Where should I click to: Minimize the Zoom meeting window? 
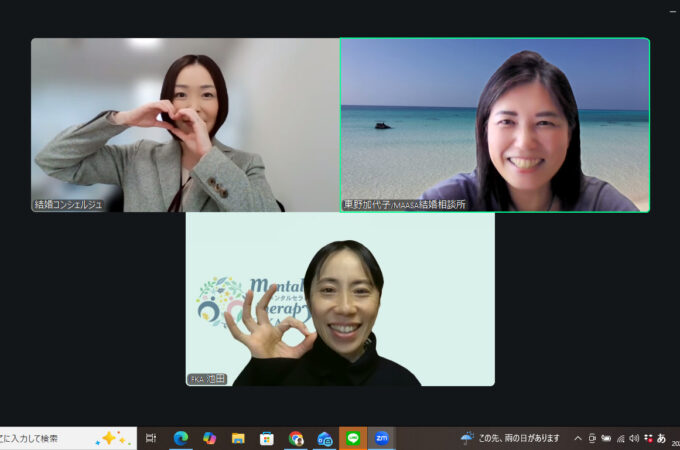(671, 10)
